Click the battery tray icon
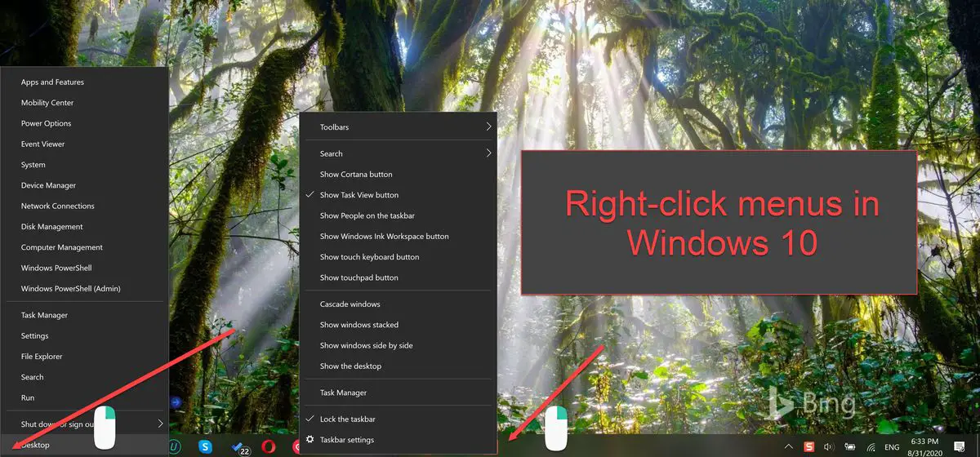The image size is (980, 457). coord(850,446)
